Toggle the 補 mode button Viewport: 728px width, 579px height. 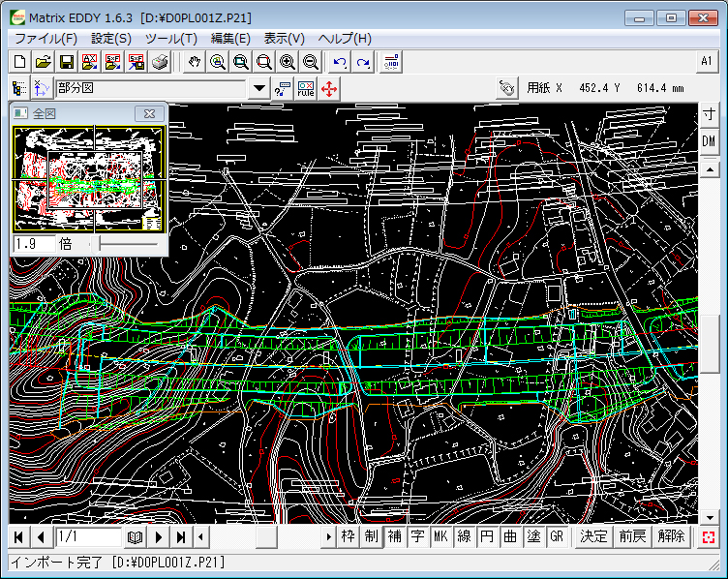coord(395,536)
